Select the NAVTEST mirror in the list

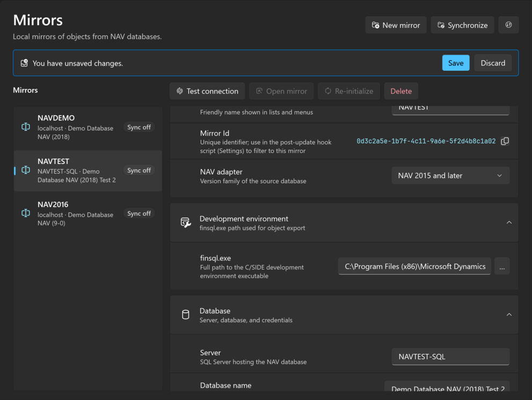pos(88,171)
